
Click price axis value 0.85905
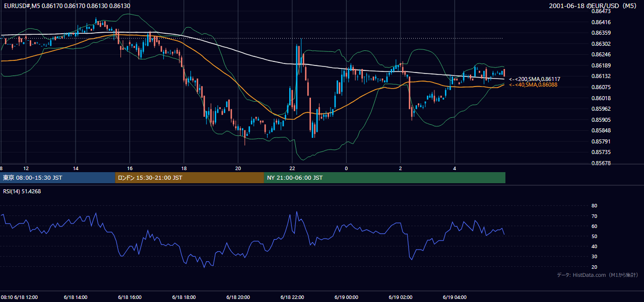pyautogui.click(x=601, y=120)
